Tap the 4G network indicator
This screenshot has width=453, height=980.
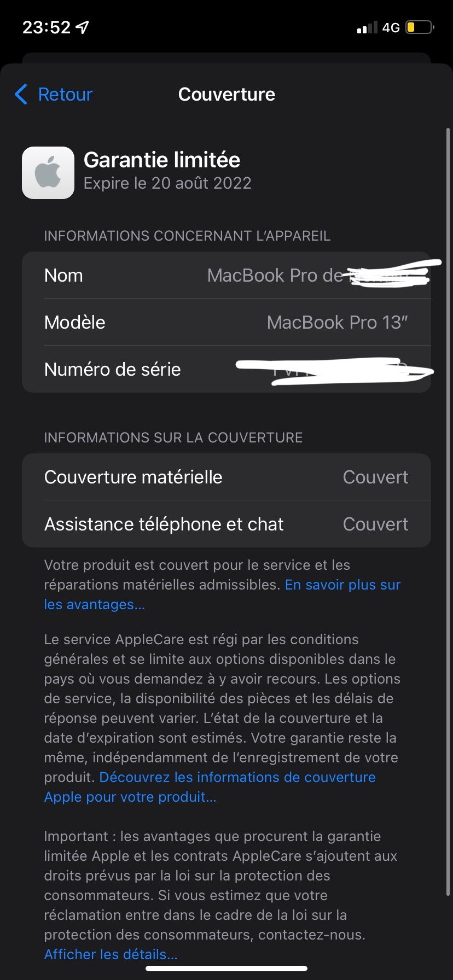(x=391, y=28)
